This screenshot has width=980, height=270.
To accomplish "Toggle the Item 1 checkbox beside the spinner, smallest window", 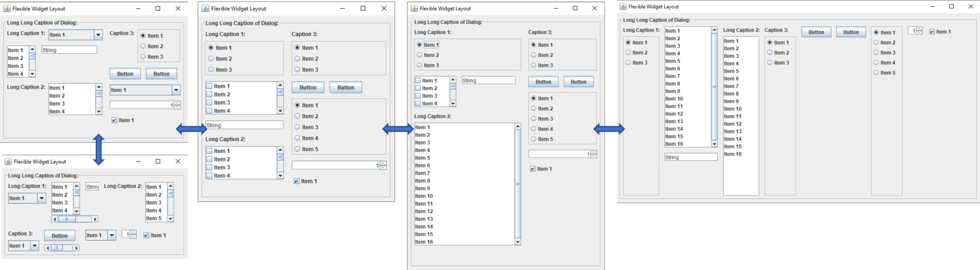I will tap(146, 235).
